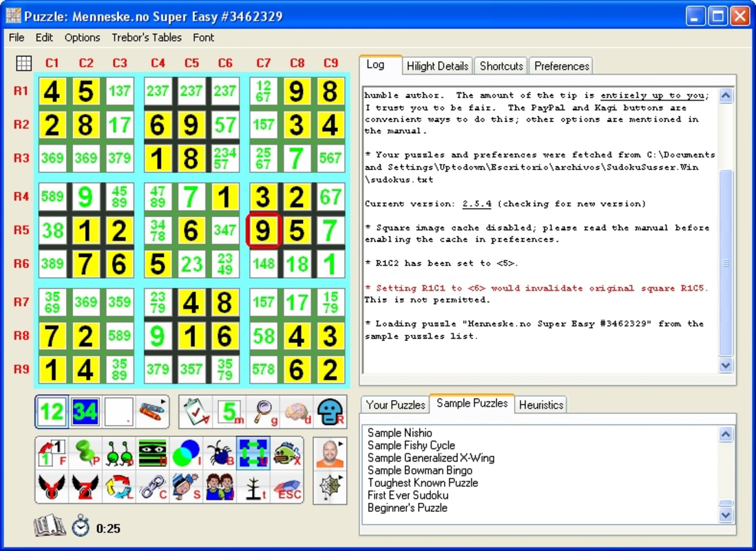Click the blue spider 'B' icon
The width and height of the screenshot is (756, 551).
[x=220, y=453]
